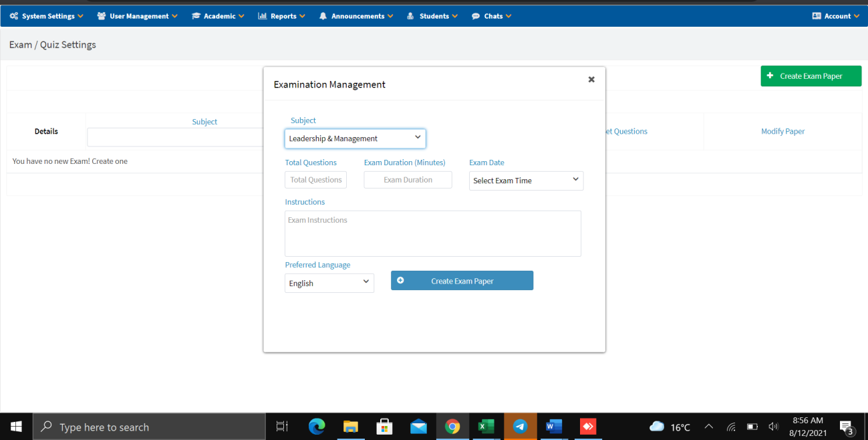Expand the Select Exam Time dropdown
The image size is (868, 440).
[526, 181]
